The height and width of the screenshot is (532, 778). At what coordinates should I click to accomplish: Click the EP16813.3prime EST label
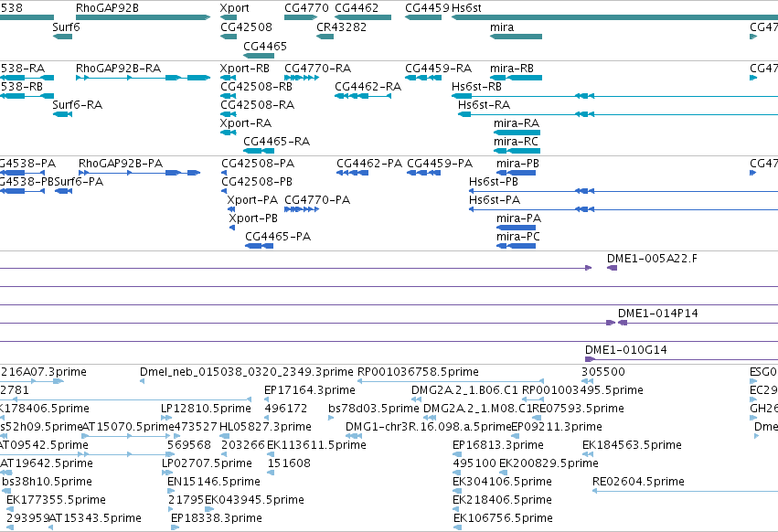(497, 445)
